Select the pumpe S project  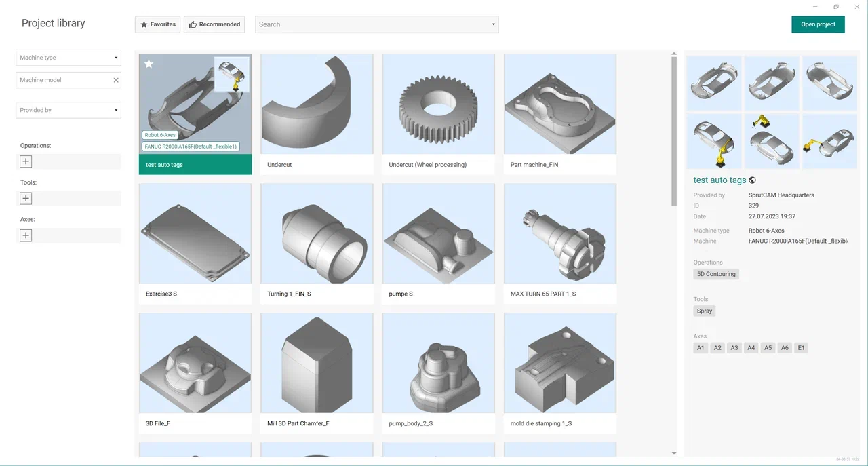438,244
